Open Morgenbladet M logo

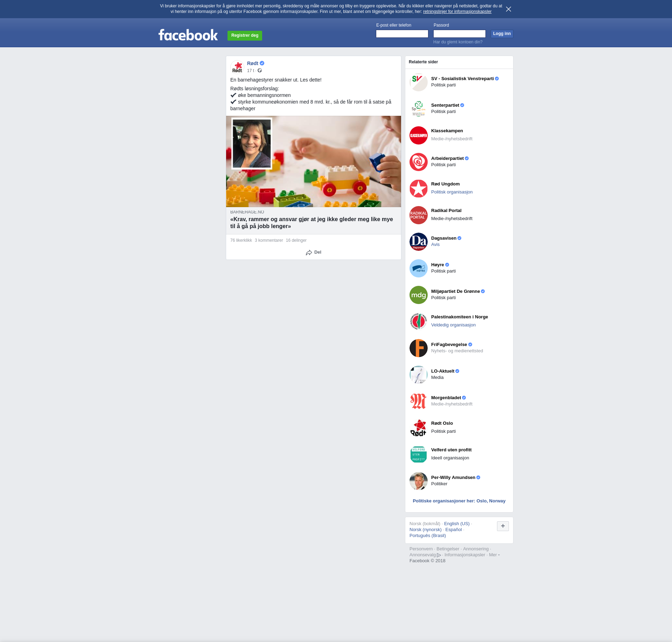click(x=419, y=401)
